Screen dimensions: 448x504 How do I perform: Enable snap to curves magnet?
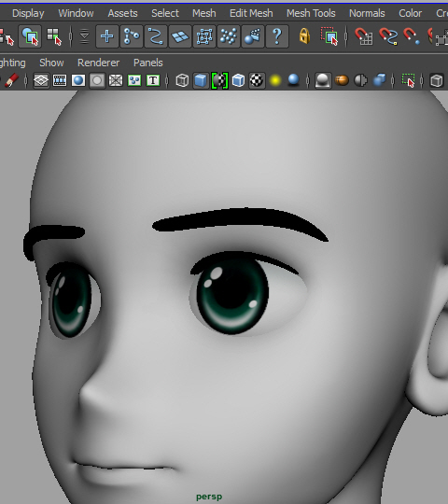pyautogui.click(x=388, y=36)
